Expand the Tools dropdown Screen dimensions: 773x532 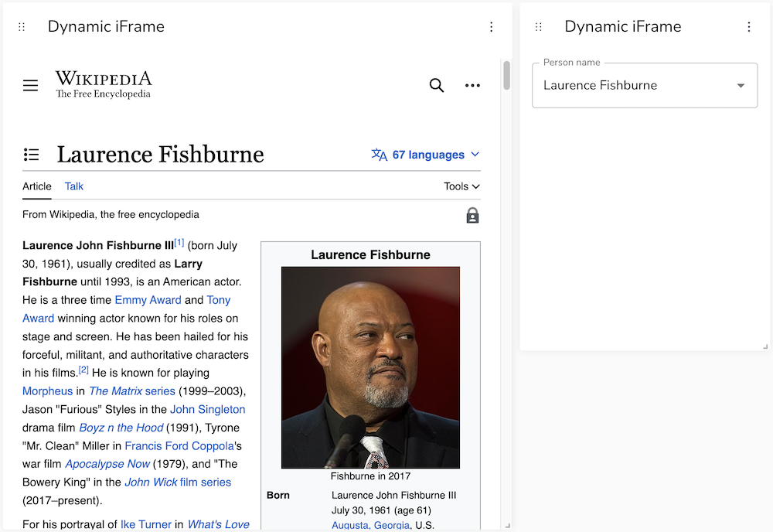point(461,186)
